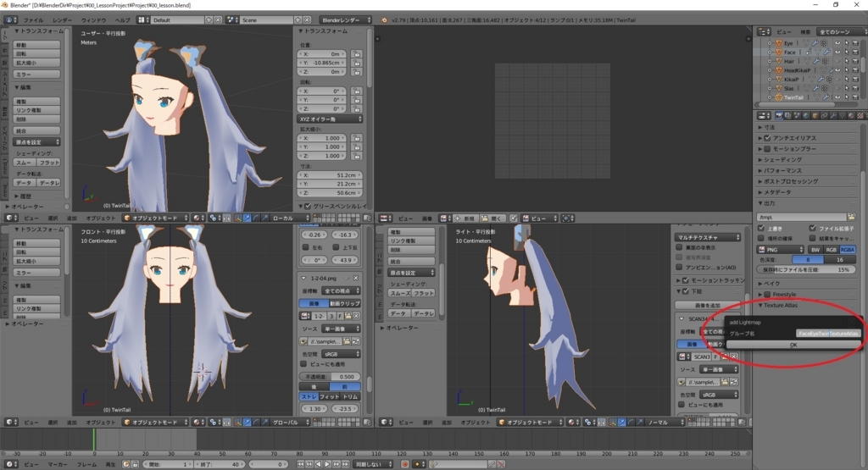Click the add screen layout plus icon
Viewport: 868px width, 470px height.
pyautogui.click(x=209, y=20)
